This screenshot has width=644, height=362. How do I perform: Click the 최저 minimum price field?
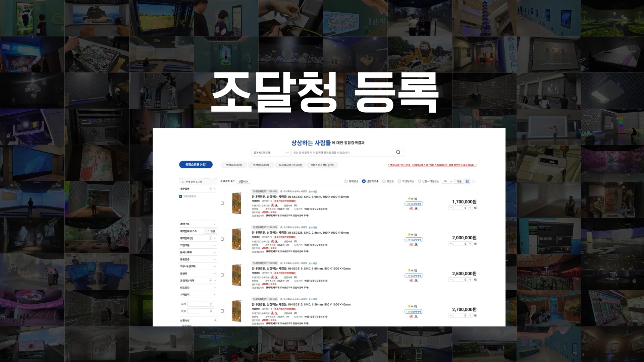[201, 304]
